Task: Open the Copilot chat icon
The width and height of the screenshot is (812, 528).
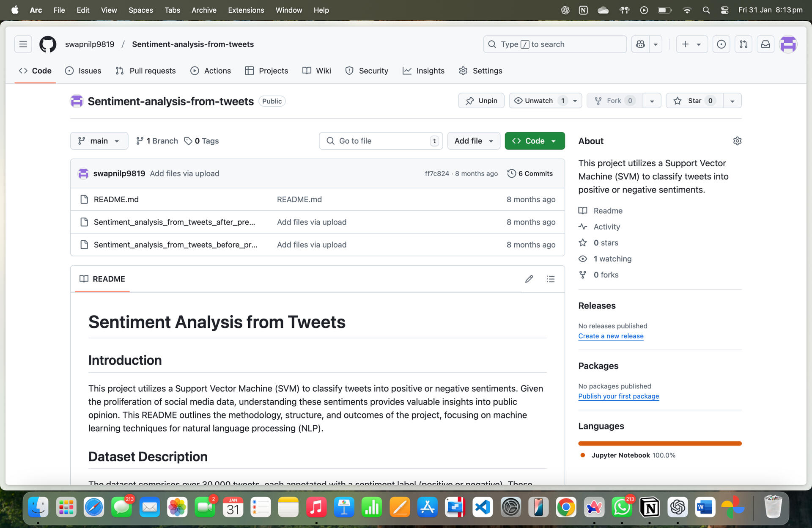Action: pyautogui.click(x=640, y=44)
